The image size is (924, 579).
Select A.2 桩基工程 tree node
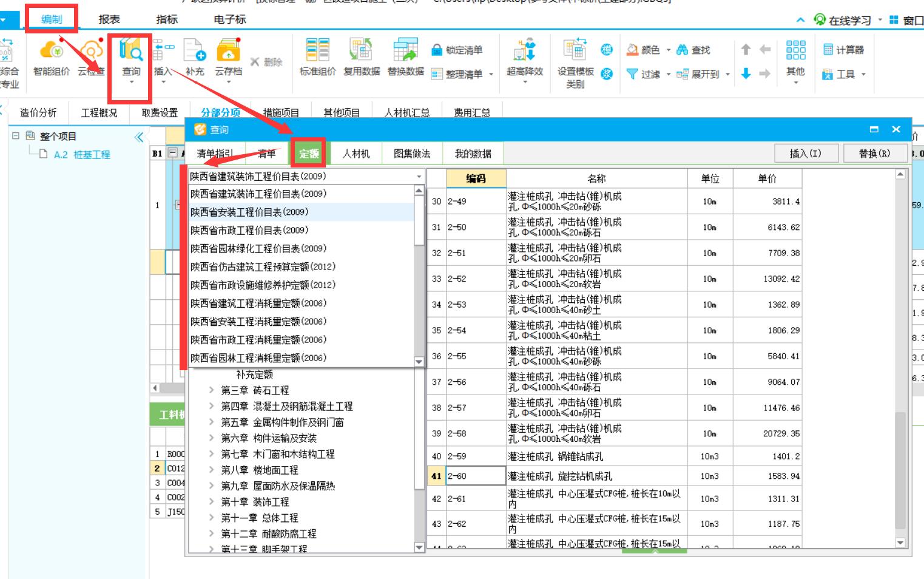pos(82,154)
